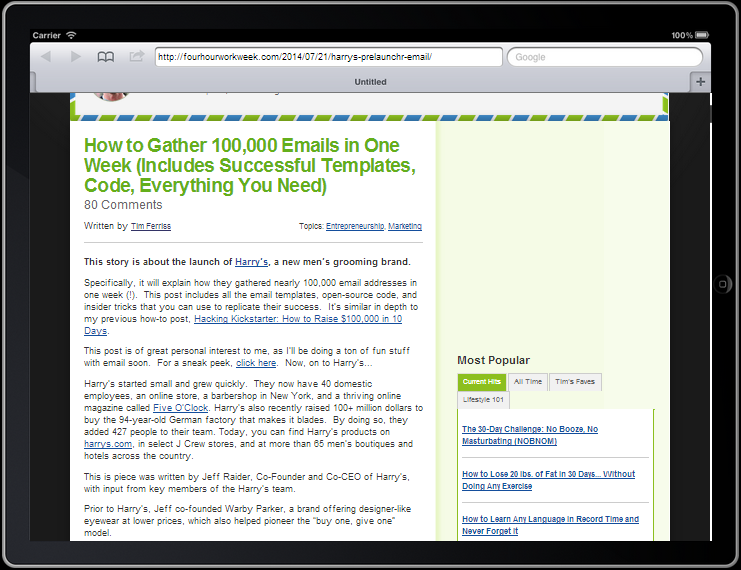
Task: Follow the Harry's link
Action: (251, 262)
